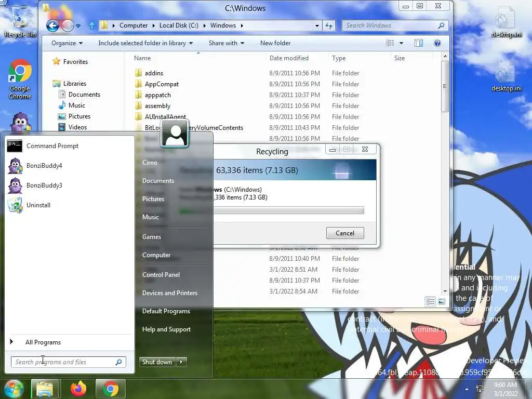Open the Share with menu
The width and height of the screenshot is (532, 399).
pyautogui.click(x=227, y=43)
